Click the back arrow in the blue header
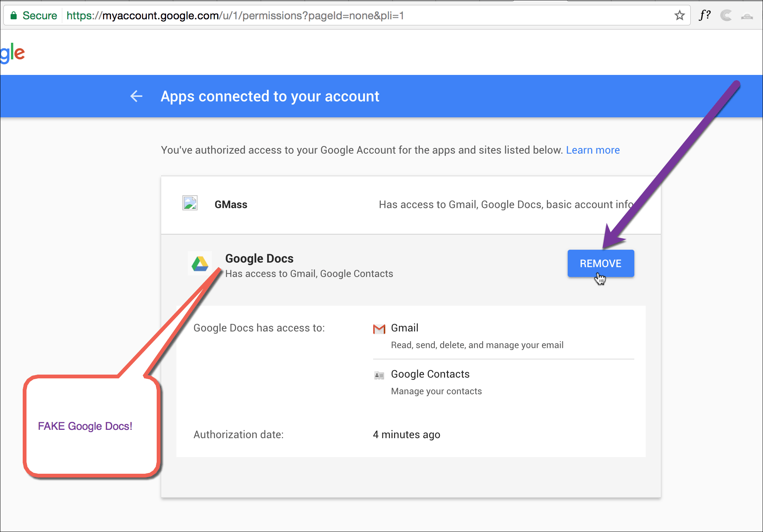Image resolution: width=763 pixels, height=532 pixels. (x=136, y=96)
